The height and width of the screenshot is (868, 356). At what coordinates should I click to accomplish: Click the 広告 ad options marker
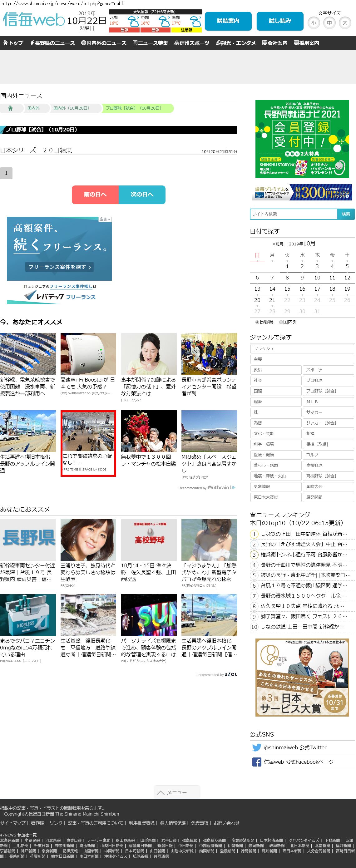(x=105, y=219)
